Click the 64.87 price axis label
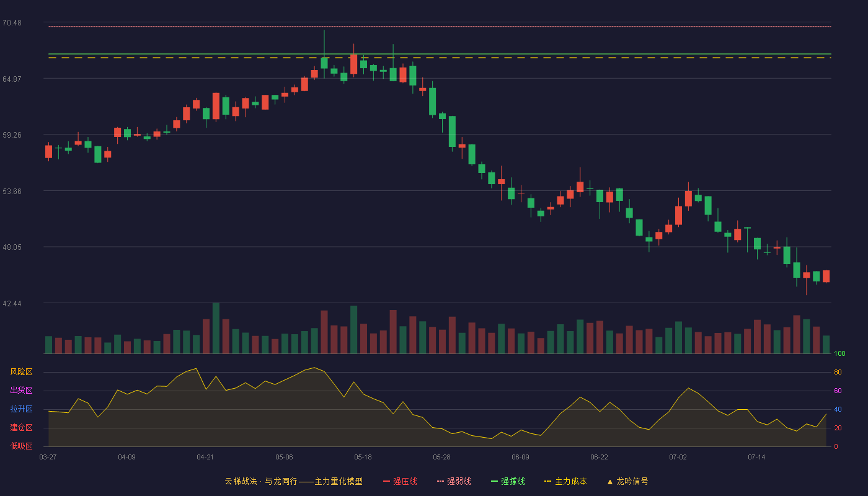The height and width of the screenshot is (496, 868). point(12,79)
